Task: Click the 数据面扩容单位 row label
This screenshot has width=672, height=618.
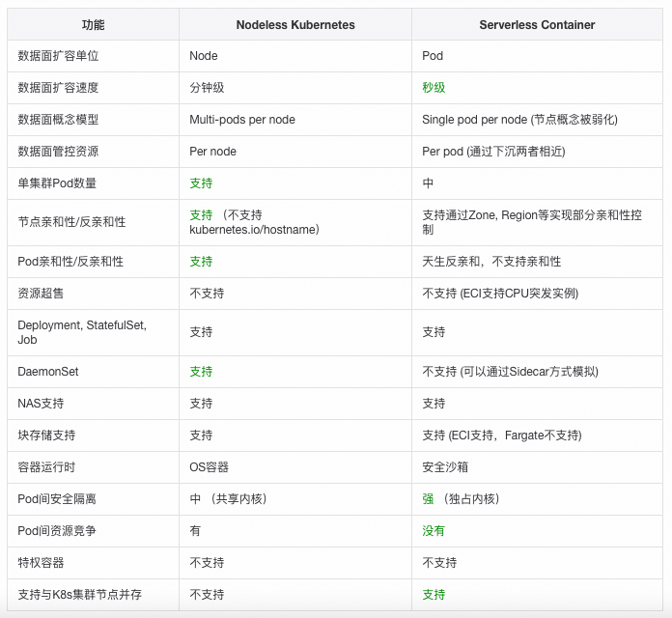Action: pyautogui.click(x=58, y=56)
